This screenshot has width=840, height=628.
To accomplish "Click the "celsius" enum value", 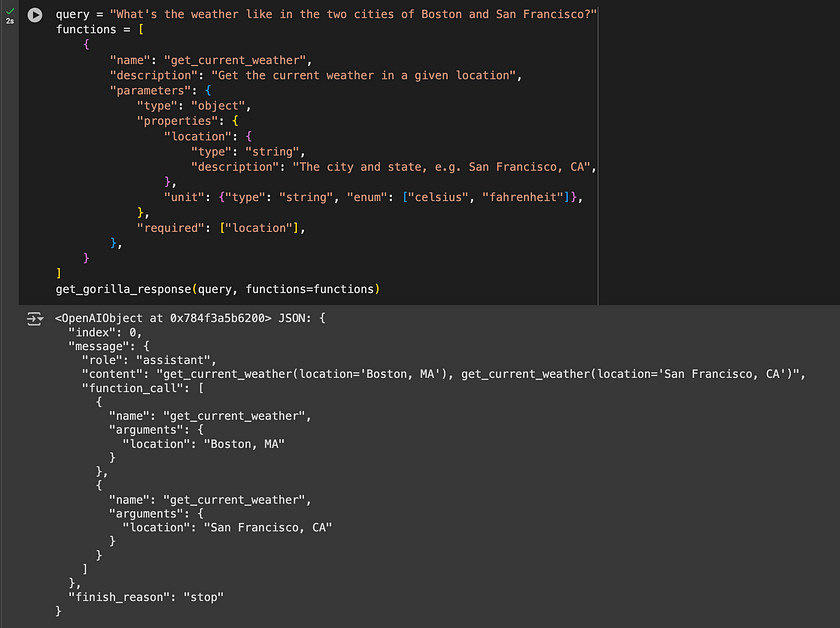I will point(439,198).
